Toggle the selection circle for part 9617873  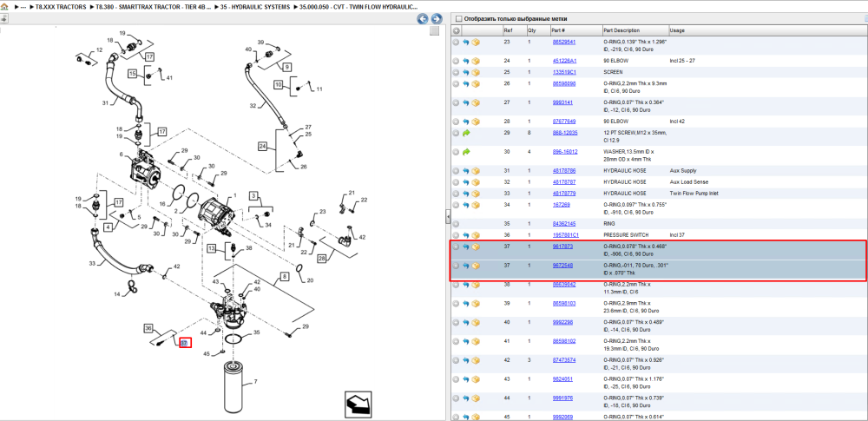pyautogui.click(x=457, y=247)
